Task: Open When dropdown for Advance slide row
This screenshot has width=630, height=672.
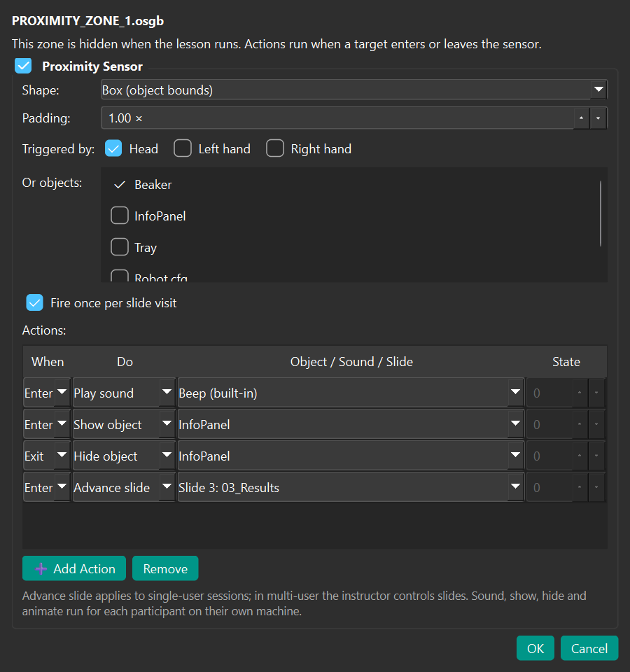Action: [47, 487]
